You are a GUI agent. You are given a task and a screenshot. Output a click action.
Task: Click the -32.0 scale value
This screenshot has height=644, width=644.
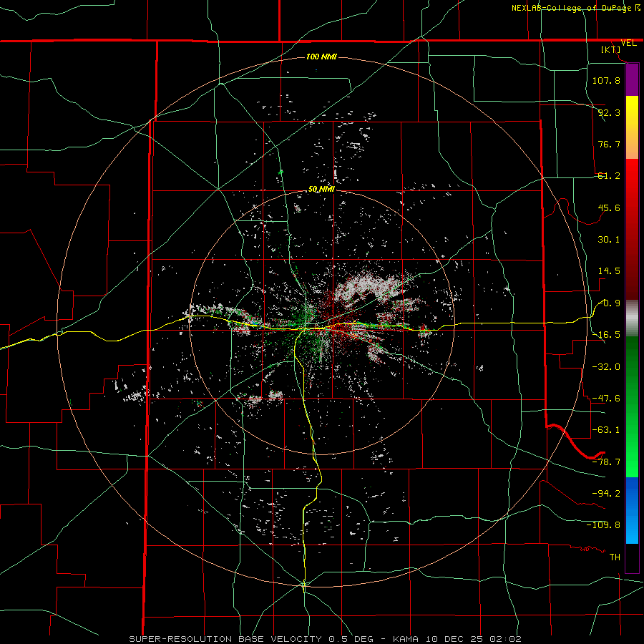coord(606,367)
